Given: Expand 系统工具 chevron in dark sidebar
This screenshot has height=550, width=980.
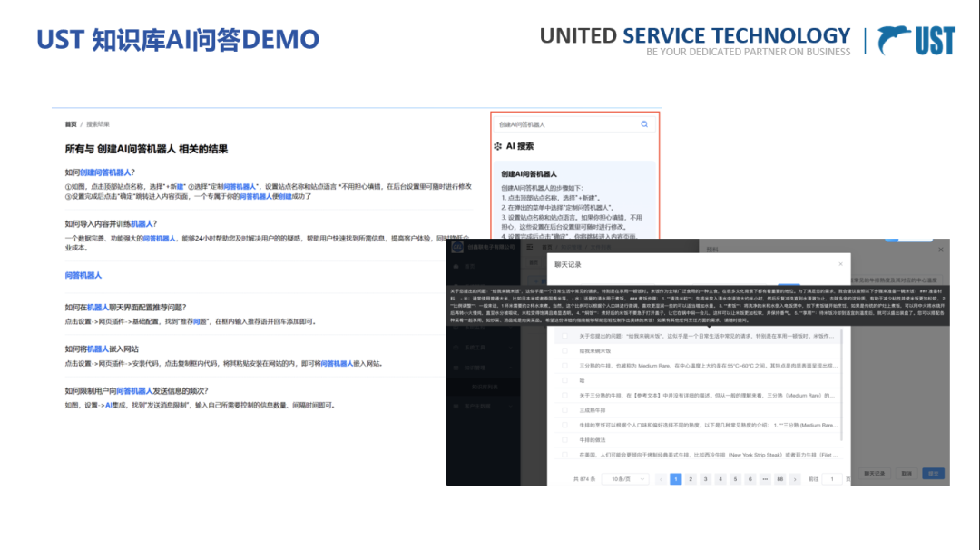Looking at the screenshot, I should [511, 348].
